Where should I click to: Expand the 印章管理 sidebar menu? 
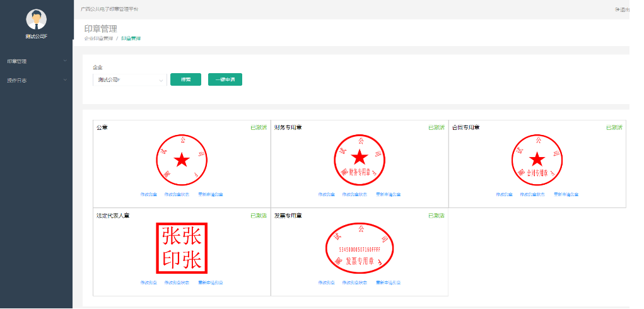[37, 61]
